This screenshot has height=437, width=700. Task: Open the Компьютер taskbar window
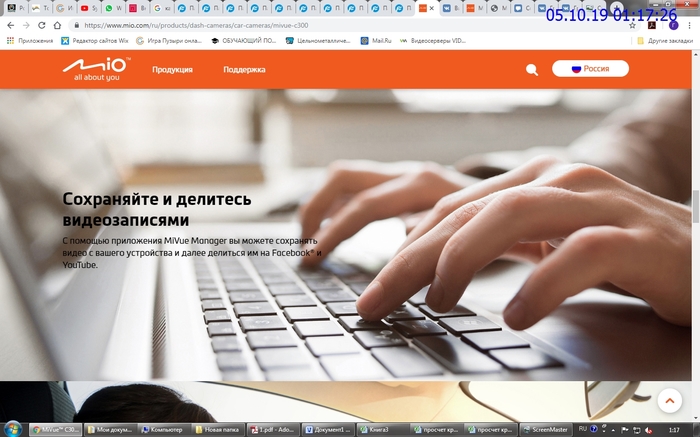pos(164,429)
